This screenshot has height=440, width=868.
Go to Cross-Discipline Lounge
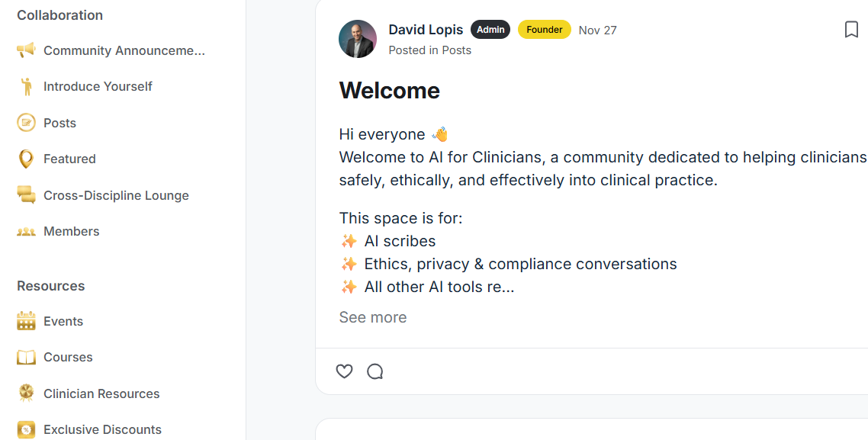[x=116, y=195]
